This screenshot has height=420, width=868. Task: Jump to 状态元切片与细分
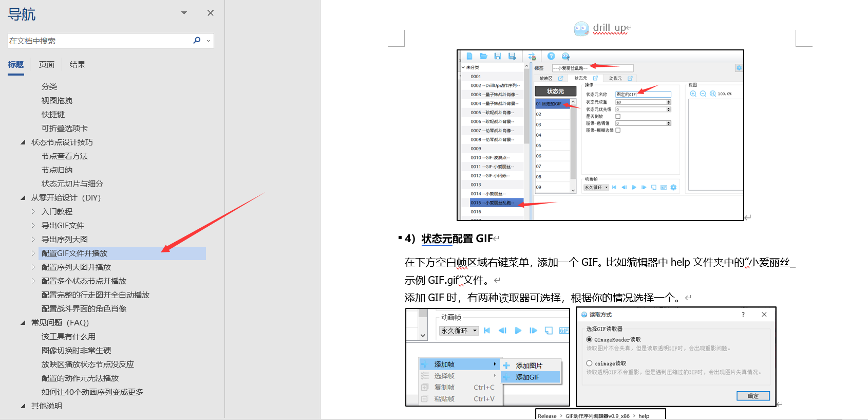[72, 184]
